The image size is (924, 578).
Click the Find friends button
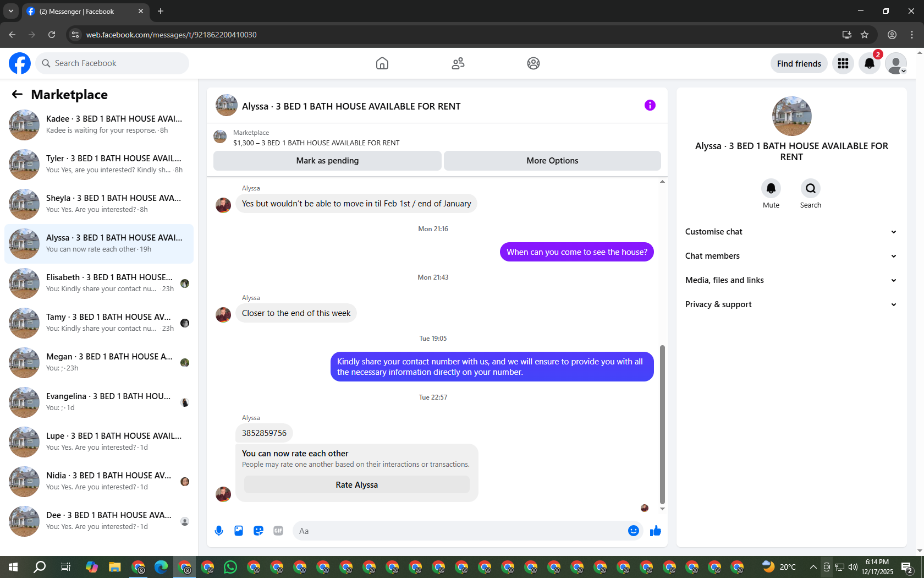pyautogui.click(x=799, y=63)
